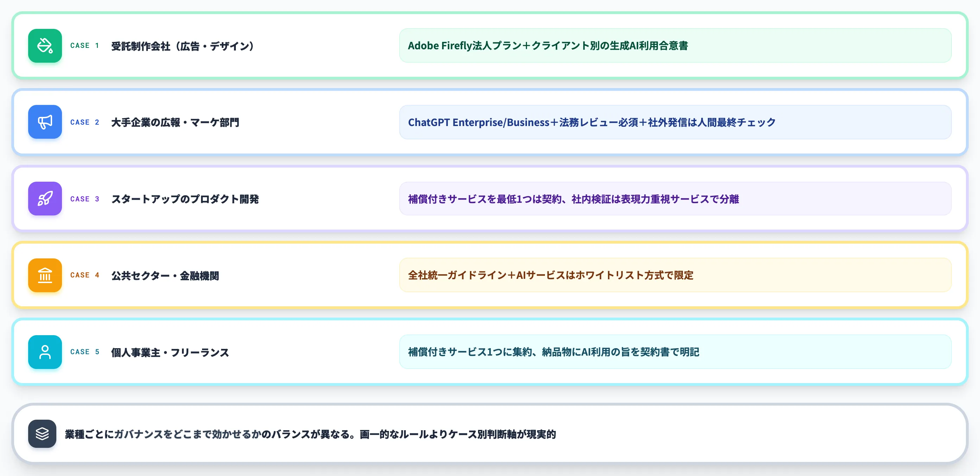
Task: Select the CASE 3 label
Action: (85, 199)
